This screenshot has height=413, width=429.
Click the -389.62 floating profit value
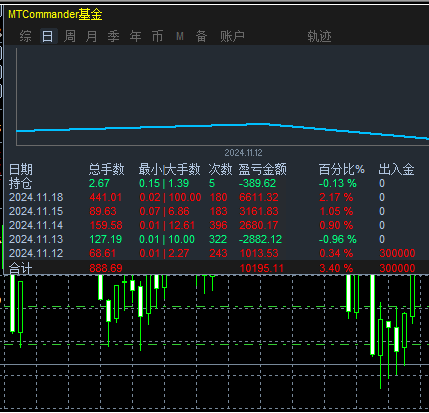[x=257, y=183]
